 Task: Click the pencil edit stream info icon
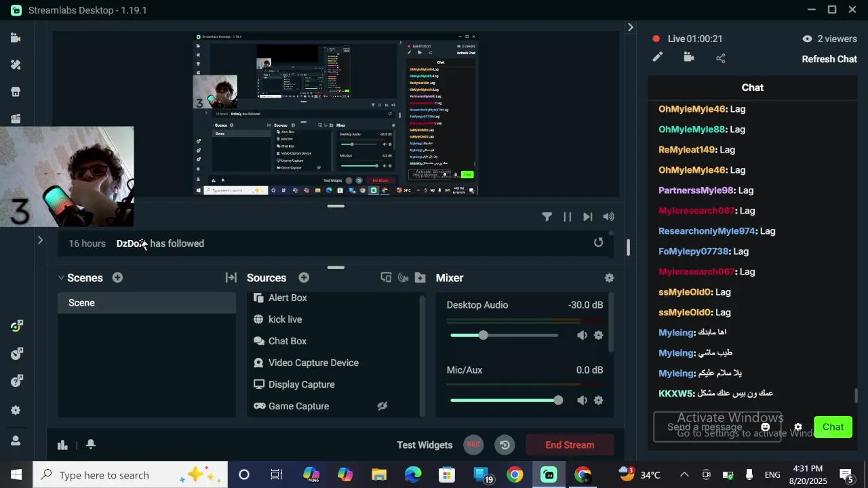tap(657, 58)
